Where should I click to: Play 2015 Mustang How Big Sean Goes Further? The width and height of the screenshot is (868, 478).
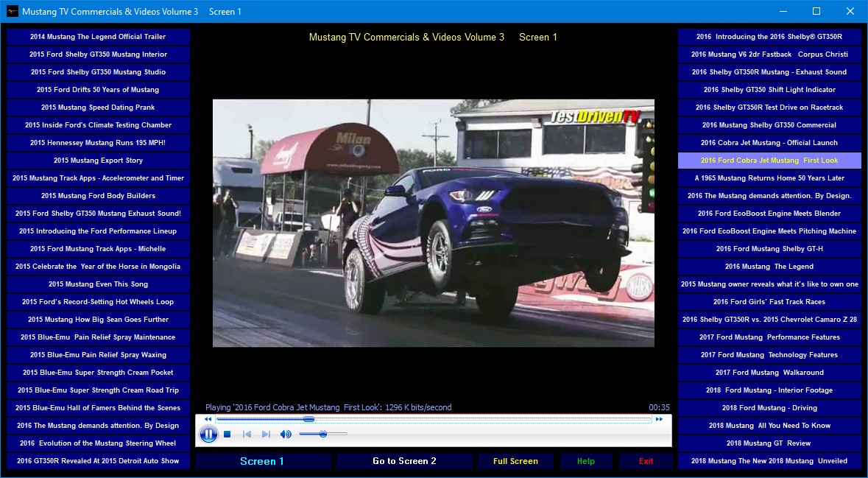98,320
